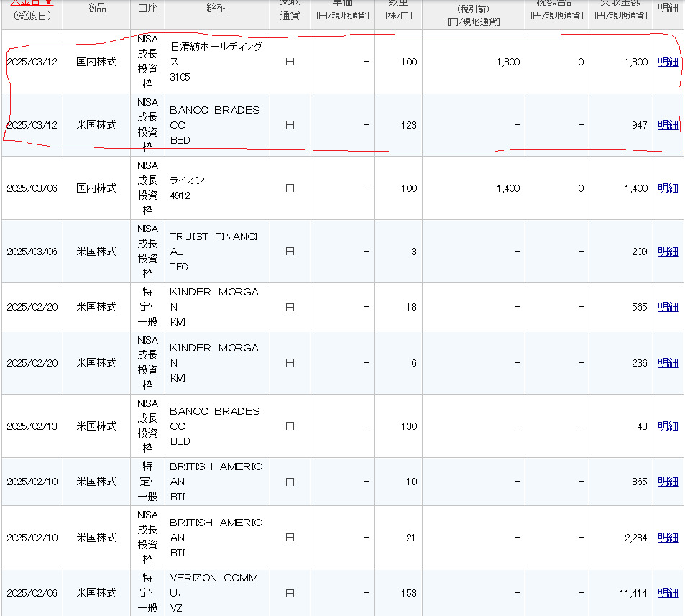The height and width of the screenshot is (616, 685).
Task: Click date 2025/03/12 in 日清紡 row
Action: [32, 62]
